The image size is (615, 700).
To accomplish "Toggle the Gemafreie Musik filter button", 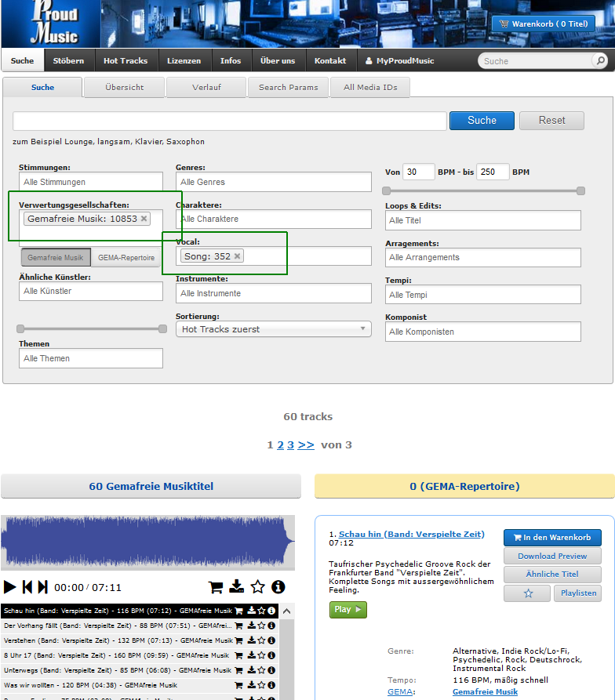I will 56,258.
